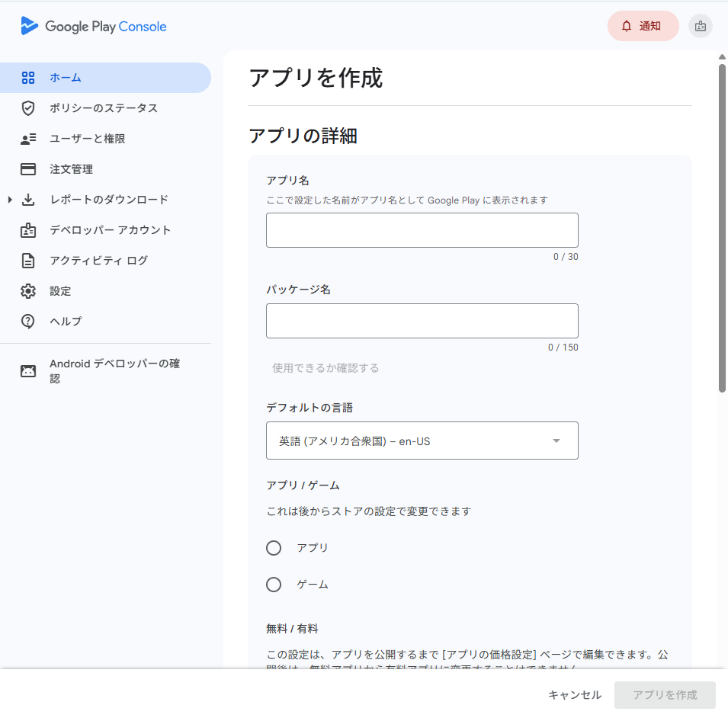Click the 0 / 150 character counter
Screen dimensions: 728x721
point(563,348)
